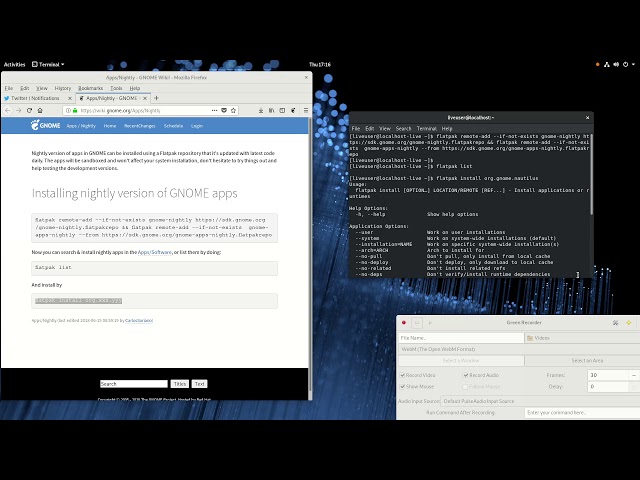Start recording in Green Recorder
640x480 pixels.
click(404, 322)
